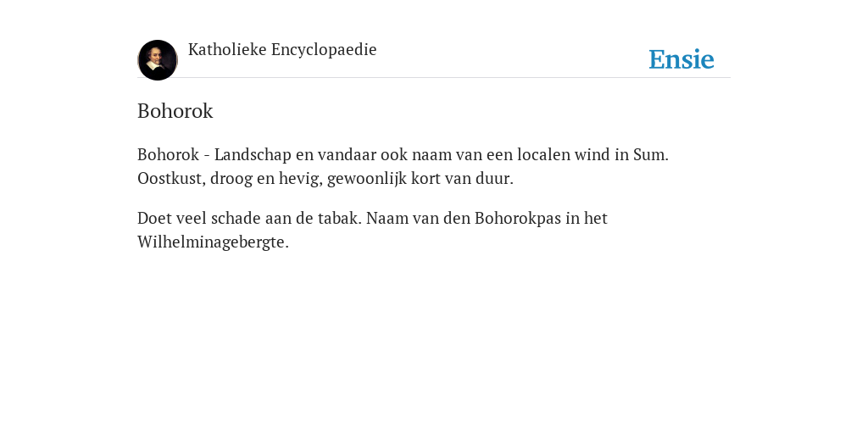
Task: Click the horizontal divider under the header
Action: 434,78
